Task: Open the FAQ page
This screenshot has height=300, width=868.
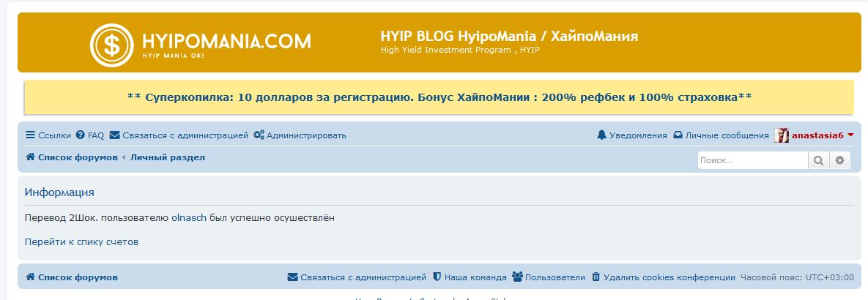Action: tap(90, 135)
